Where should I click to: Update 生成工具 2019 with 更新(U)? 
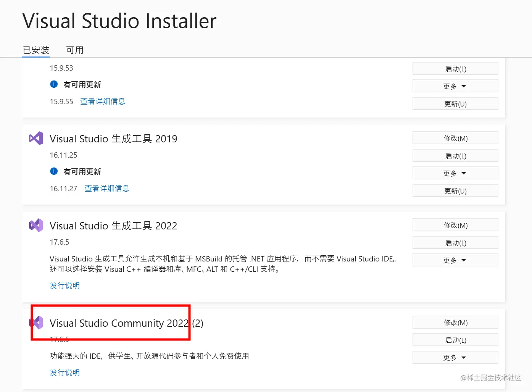(455, 191)
